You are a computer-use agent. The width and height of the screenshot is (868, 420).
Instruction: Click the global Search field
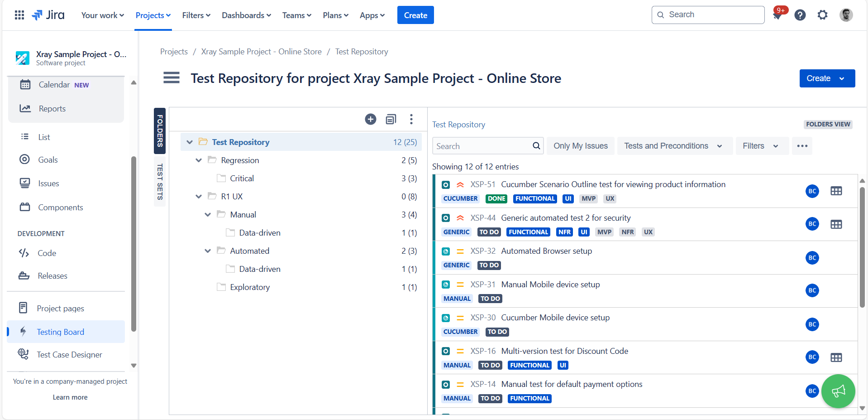point(708,15)
